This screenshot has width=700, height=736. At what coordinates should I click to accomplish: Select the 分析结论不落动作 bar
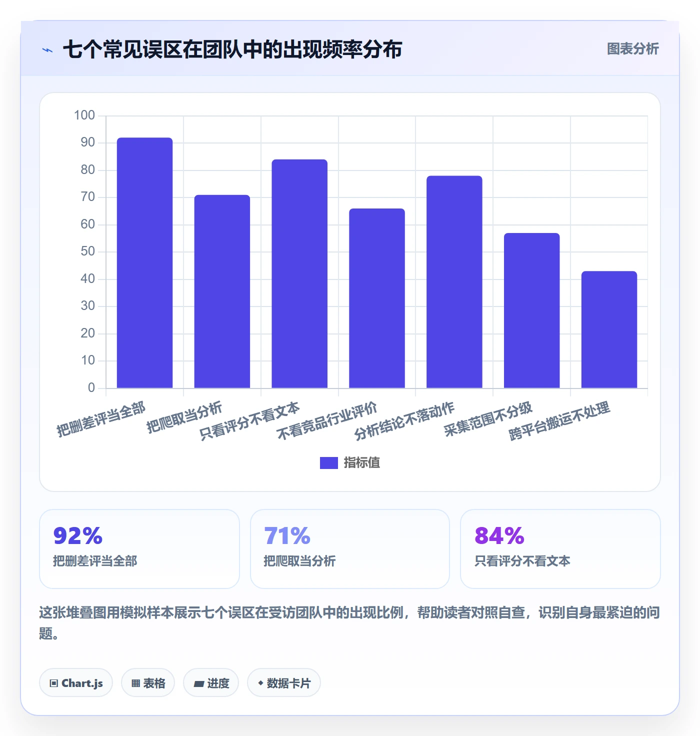click(x=454, y=282)
